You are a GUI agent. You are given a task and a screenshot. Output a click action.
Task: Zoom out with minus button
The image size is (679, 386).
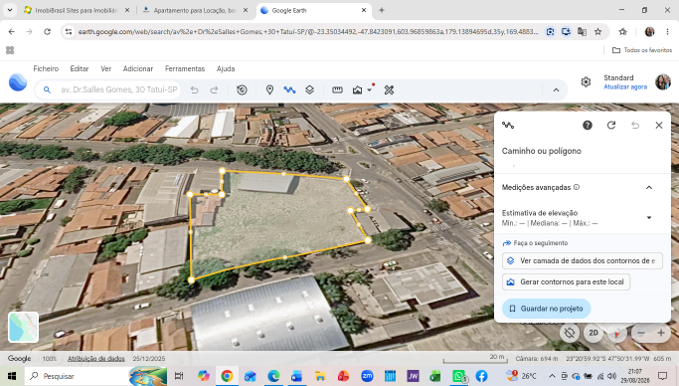point(641,333)
